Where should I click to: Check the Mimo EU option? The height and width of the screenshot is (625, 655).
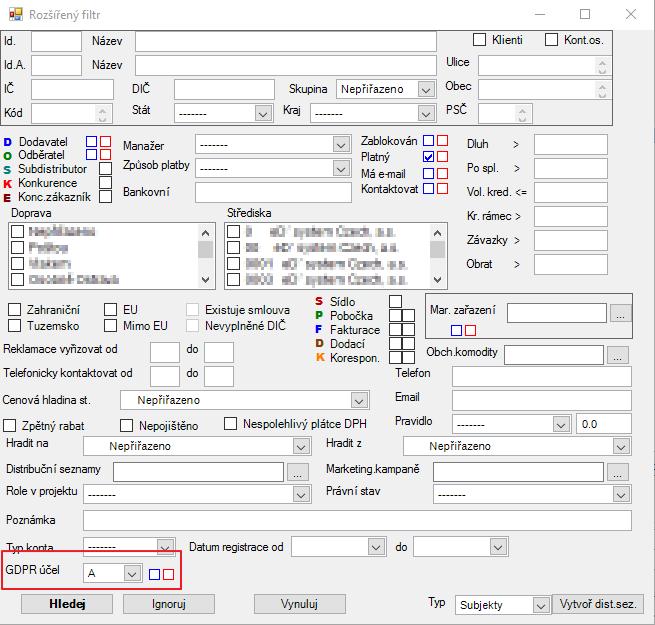pos(110,325)
